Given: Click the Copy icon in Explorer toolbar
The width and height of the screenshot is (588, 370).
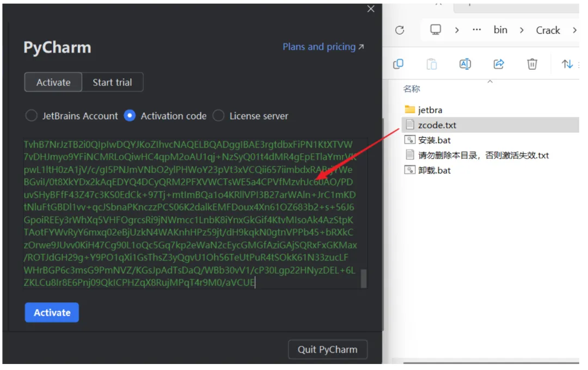Looking at the screenshot, I should [x=398, y=64].
